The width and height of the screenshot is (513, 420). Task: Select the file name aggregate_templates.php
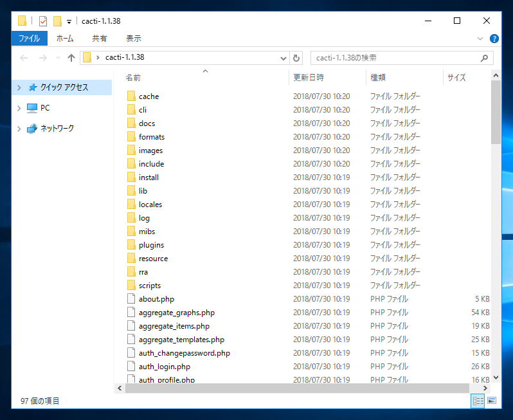coord(181,340)
